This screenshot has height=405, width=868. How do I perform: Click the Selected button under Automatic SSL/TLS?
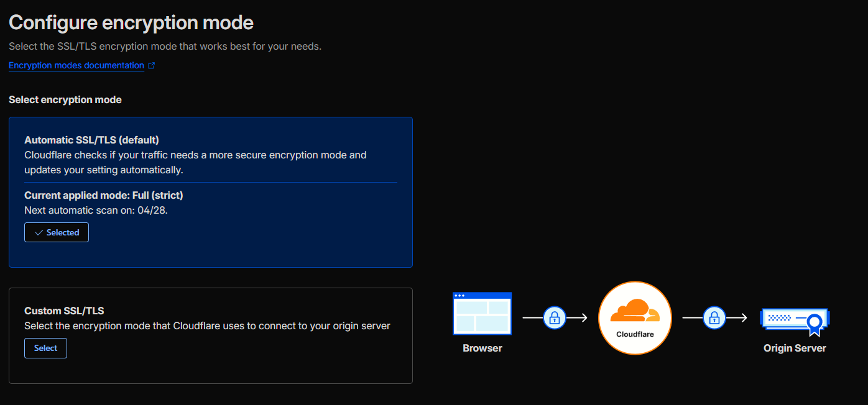(57, 232)
